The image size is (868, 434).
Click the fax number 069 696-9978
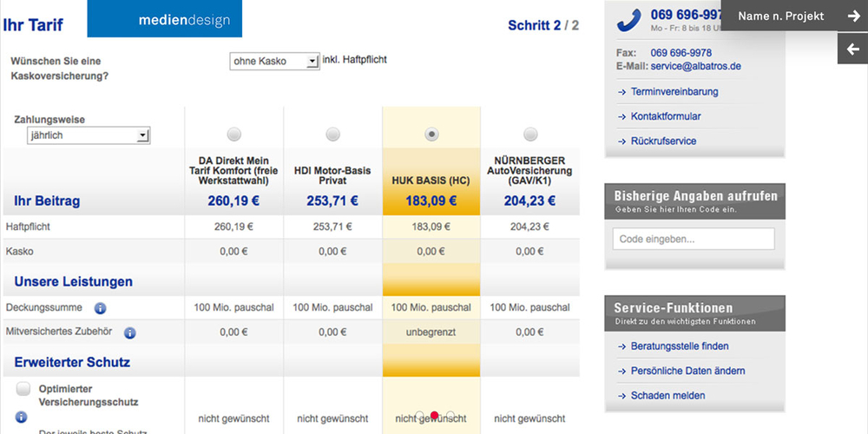pyautogui.click(x=681, y=53)
